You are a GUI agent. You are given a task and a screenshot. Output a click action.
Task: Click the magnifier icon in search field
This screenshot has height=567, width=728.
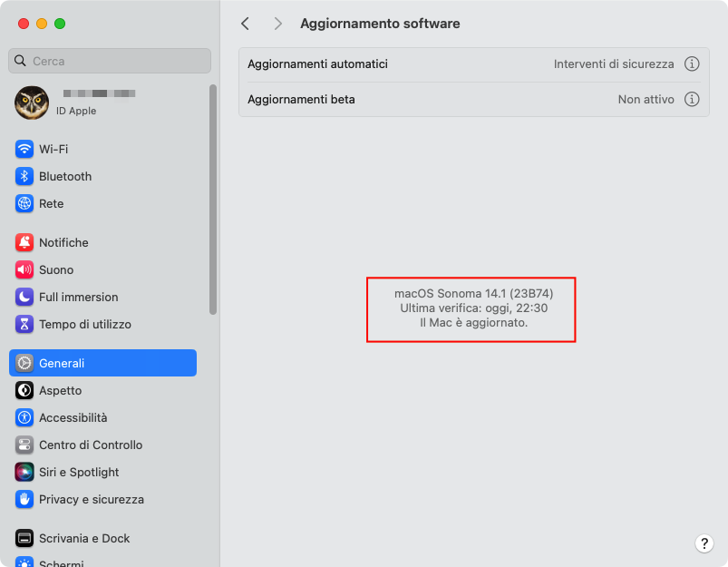20,61
